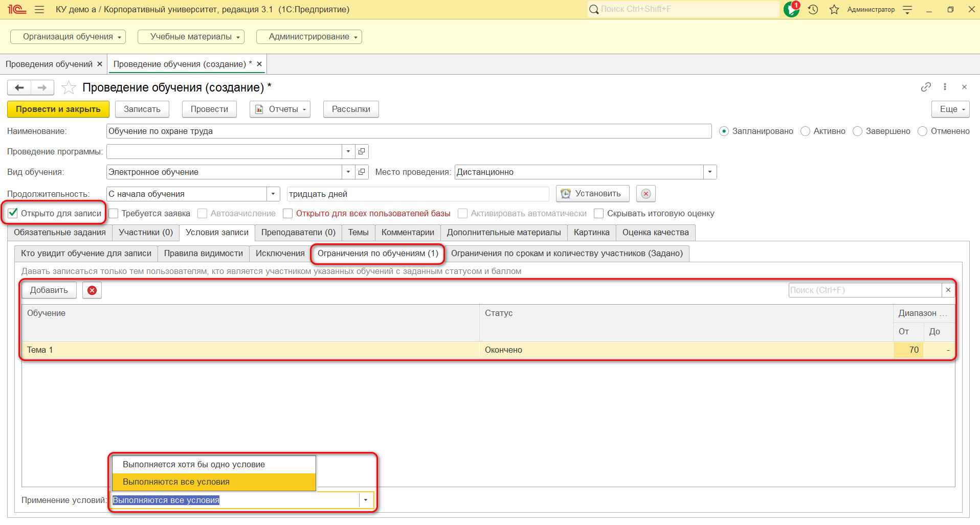Select the Активно status radio button
980x525 pixels.
click(805, 131)
